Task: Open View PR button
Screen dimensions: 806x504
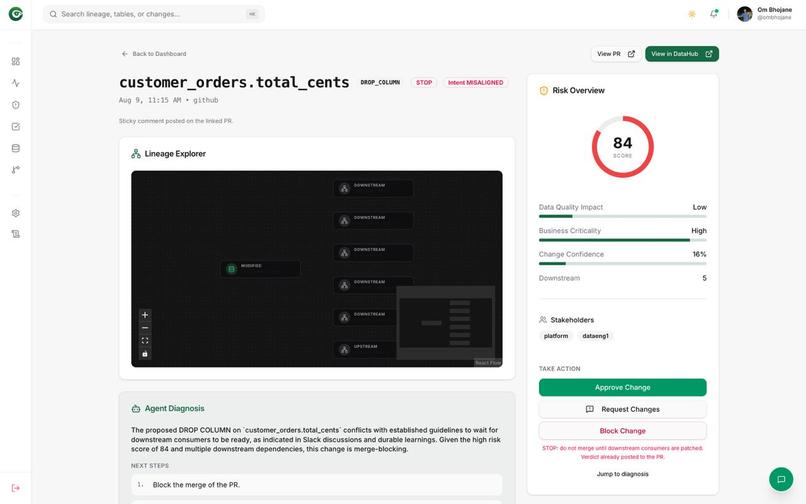Action: (616, 53)
